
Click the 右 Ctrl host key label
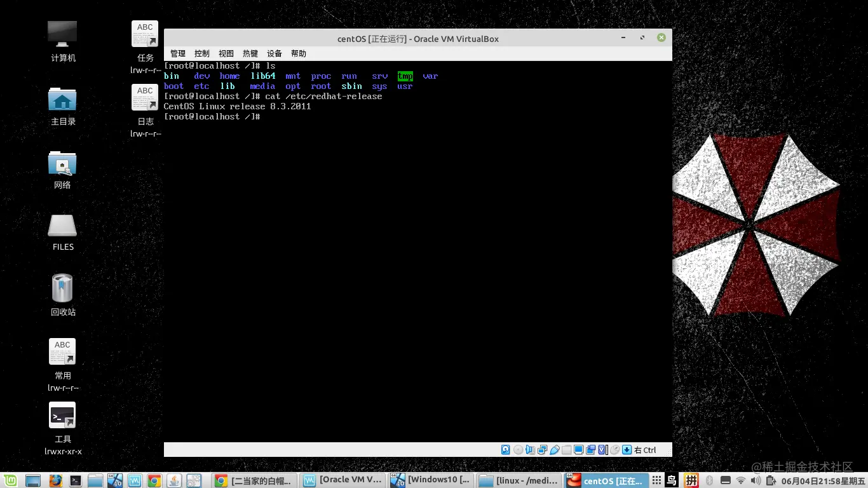[x=645, y=450]
